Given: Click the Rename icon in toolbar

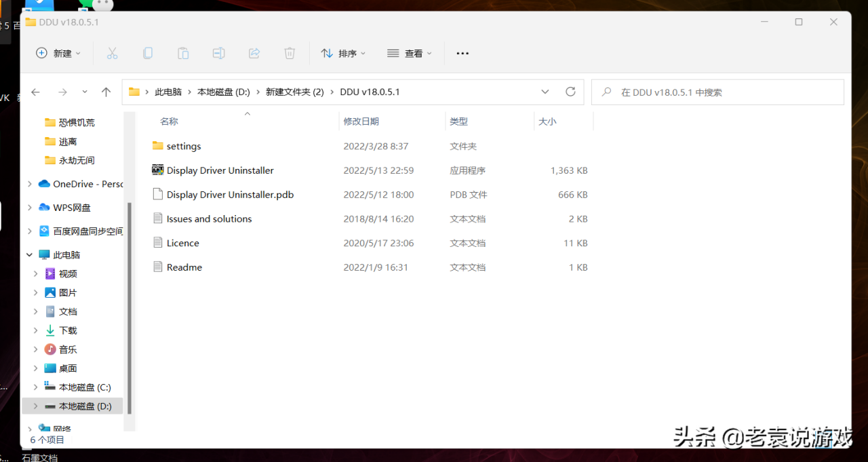Looking at the screenshot, I should [x=218, y=53].
